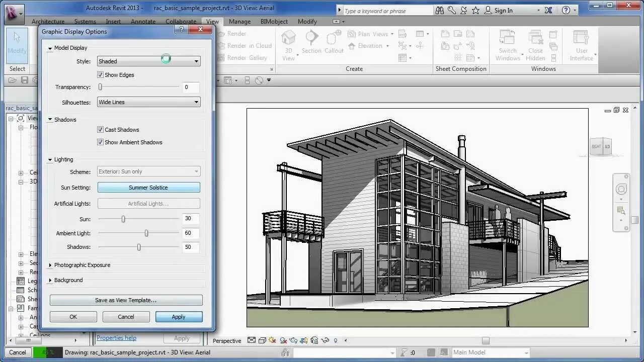Click the zoom region icon on navigation bar
The image size is (644, 362).
pyautogui.click(x=621, y=211)
